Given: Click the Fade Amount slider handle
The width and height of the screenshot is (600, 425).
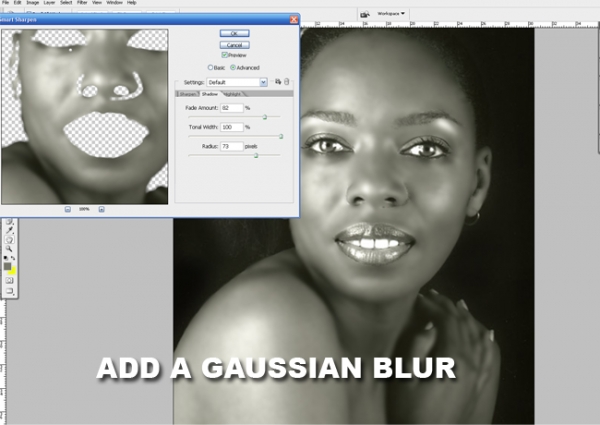Looking at the screenshot, I should click(265, 117).
